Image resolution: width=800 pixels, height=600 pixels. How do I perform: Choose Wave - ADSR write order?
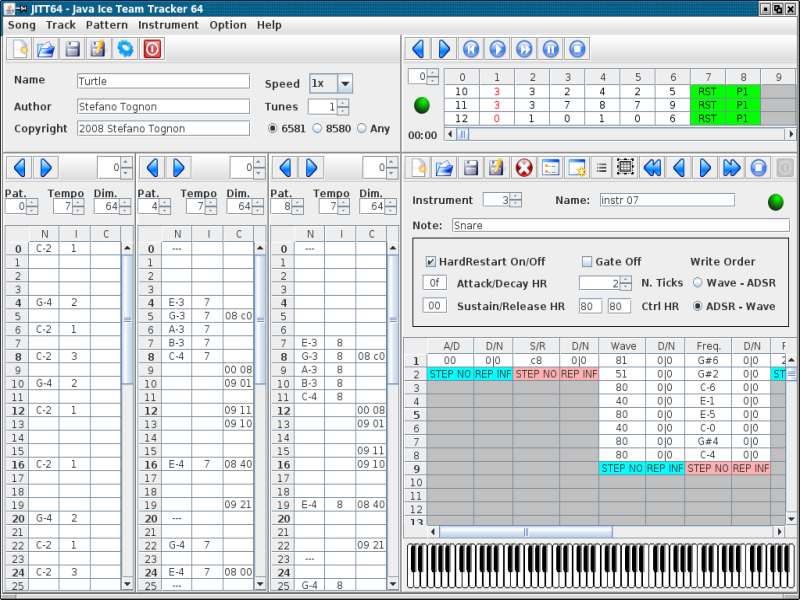pos(698,283)
